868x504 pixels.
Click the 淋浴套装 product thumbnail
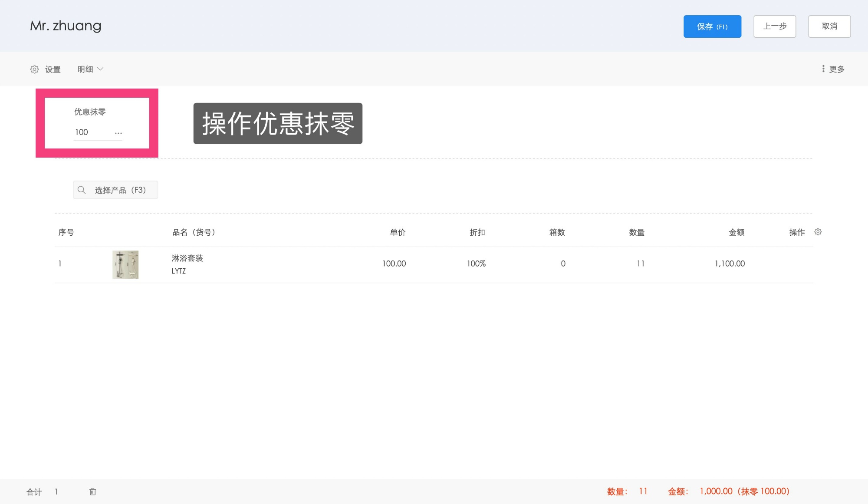pyautogui.click(x=125, y=264)
